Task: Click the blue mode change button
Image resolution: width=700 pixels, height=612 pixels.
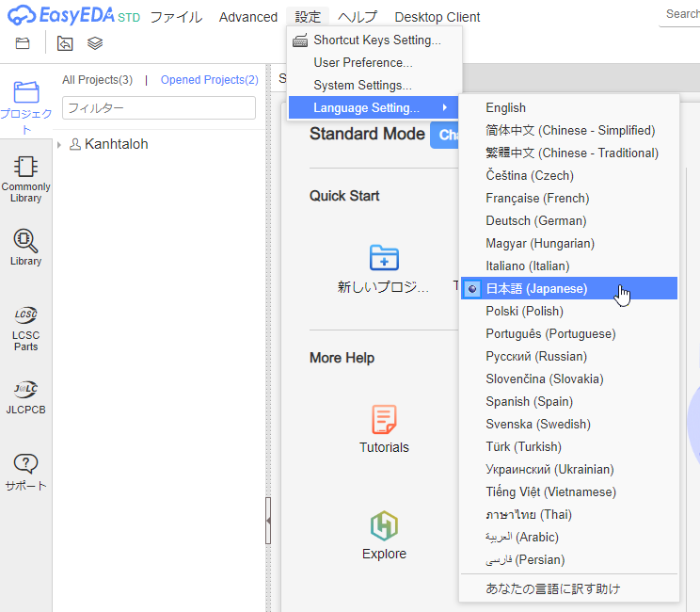Action: pyautogui.click(x=445, y=135)
